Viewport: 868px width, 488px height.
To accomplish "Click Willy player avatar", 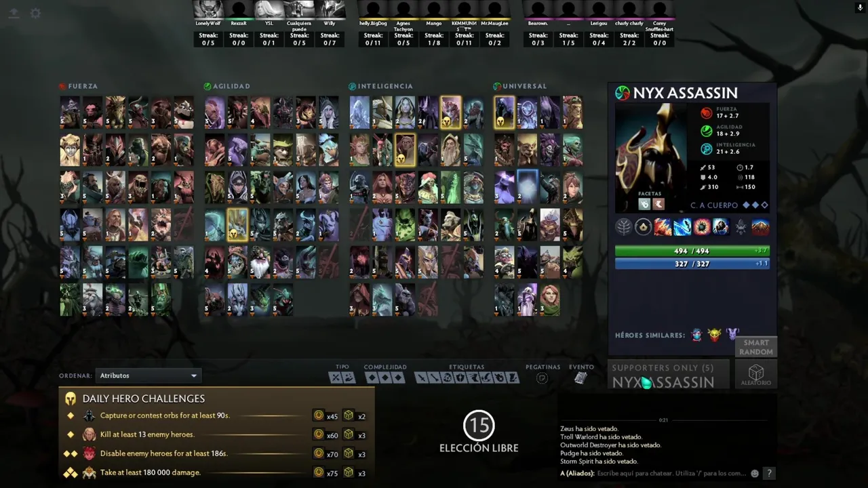I will pyautogui.click(x=330, y=9).
